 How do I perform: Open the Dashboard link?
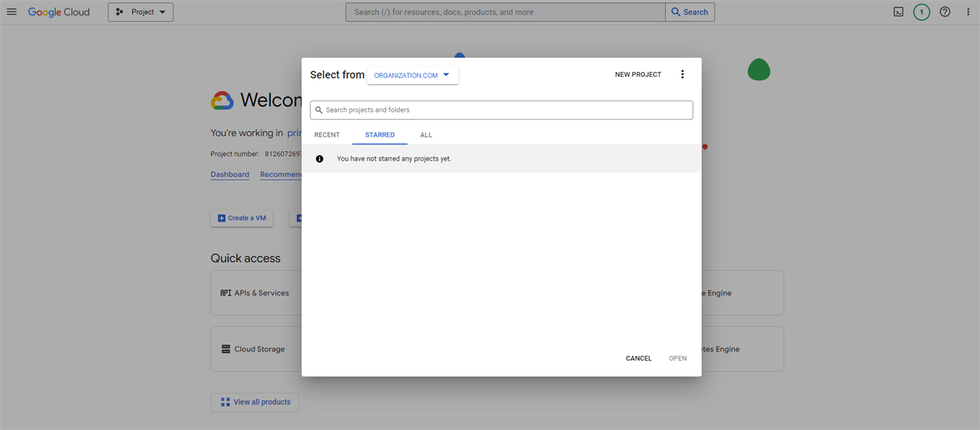click(x=230, y=174)
